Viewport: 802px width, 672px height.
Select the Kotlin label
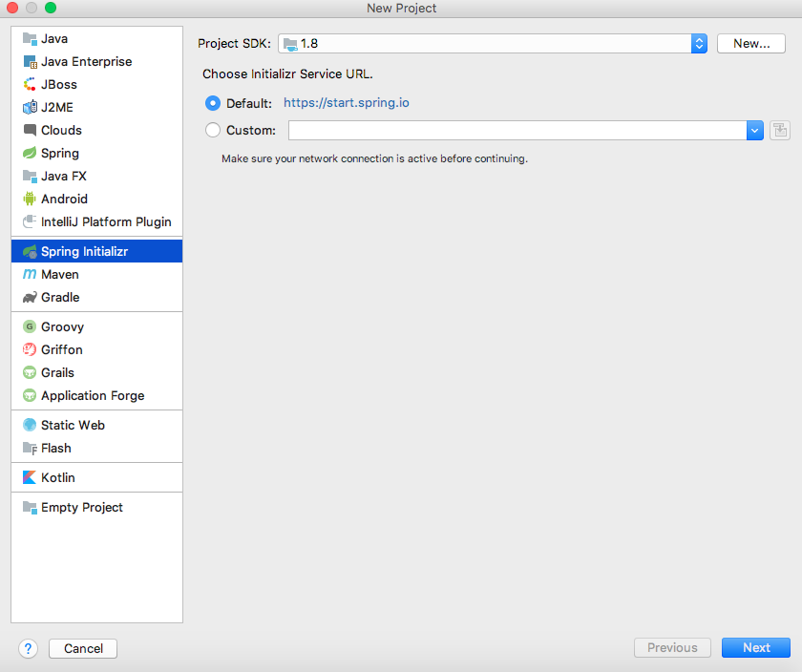58,477
